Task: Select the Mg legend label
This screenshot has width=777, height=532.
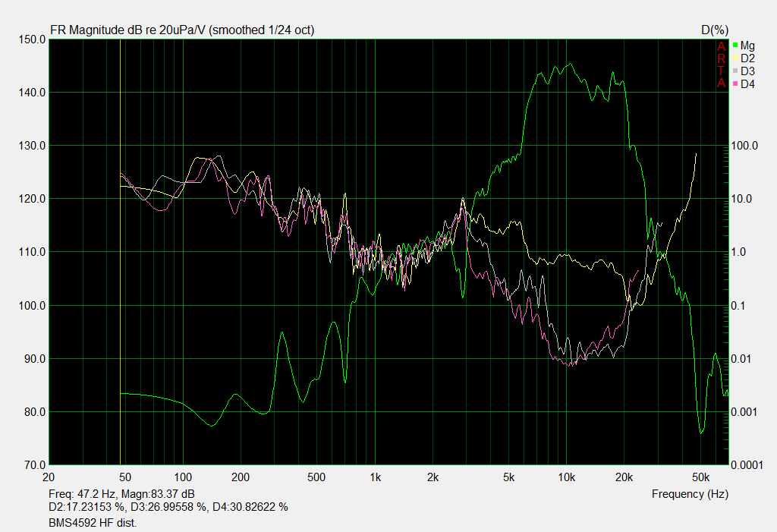Action: (x=747, y=46)
